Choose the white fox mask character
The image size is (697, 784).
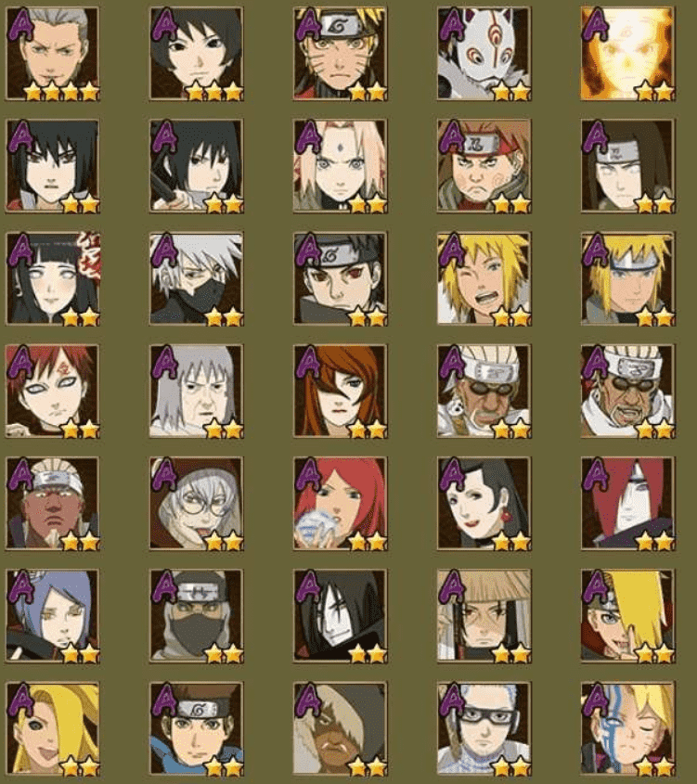pos(484,54)
